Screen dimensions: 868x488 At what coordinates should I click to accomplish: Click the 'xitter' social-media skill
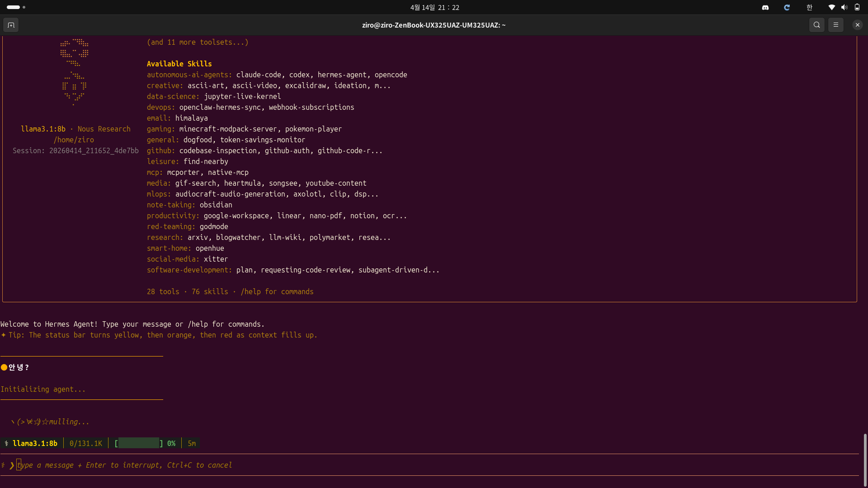coord(216,259)
